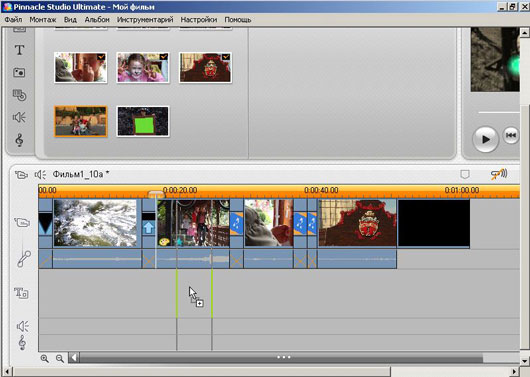Click the 0:00:20.00 mark on timescale
The height and width of the screenshot is (377, 530).
(x=180, y=190)
